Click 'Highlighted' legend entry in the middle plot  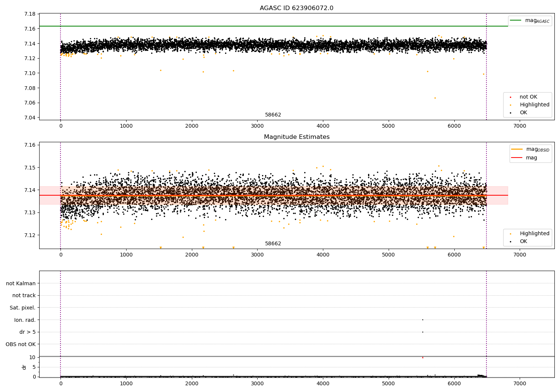(x=535, y=234)
